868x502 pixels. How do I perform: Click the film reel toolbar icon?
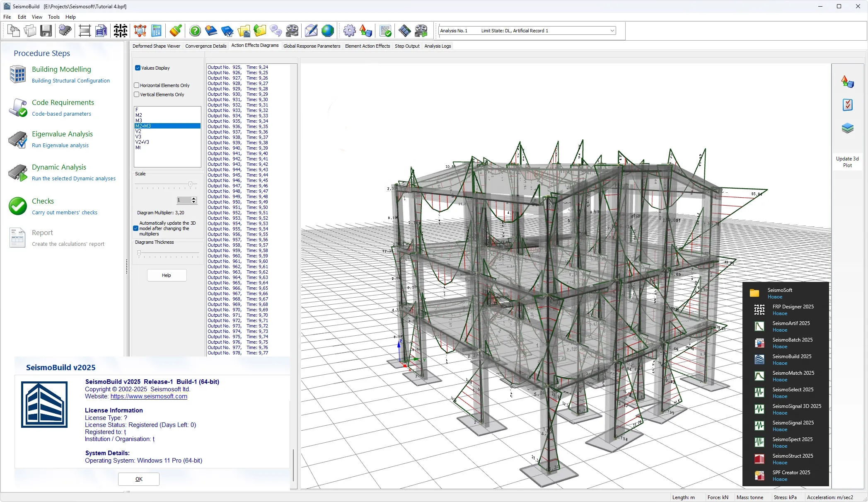click(x=292, y=31)
